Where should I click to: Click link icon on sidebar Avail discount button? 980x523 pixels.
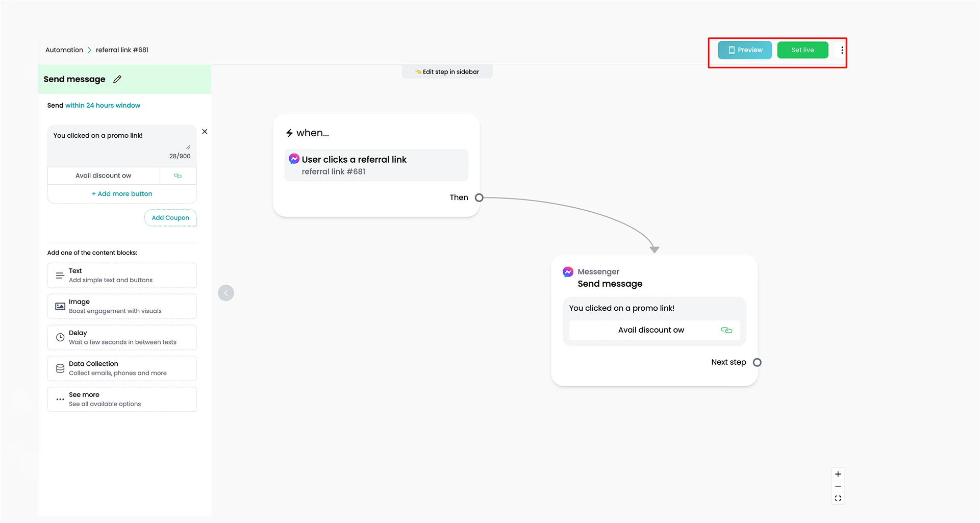pos(178,176)
